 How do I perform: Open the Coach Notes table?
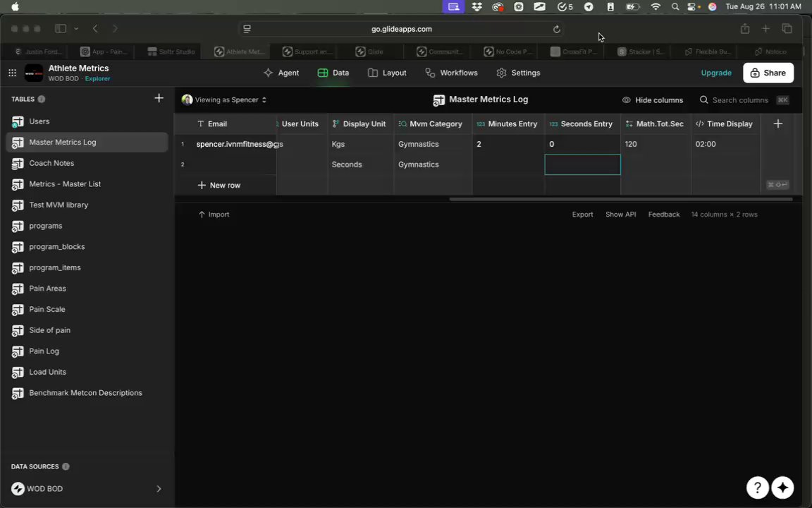pyautogui.click(x=87, y=163)
